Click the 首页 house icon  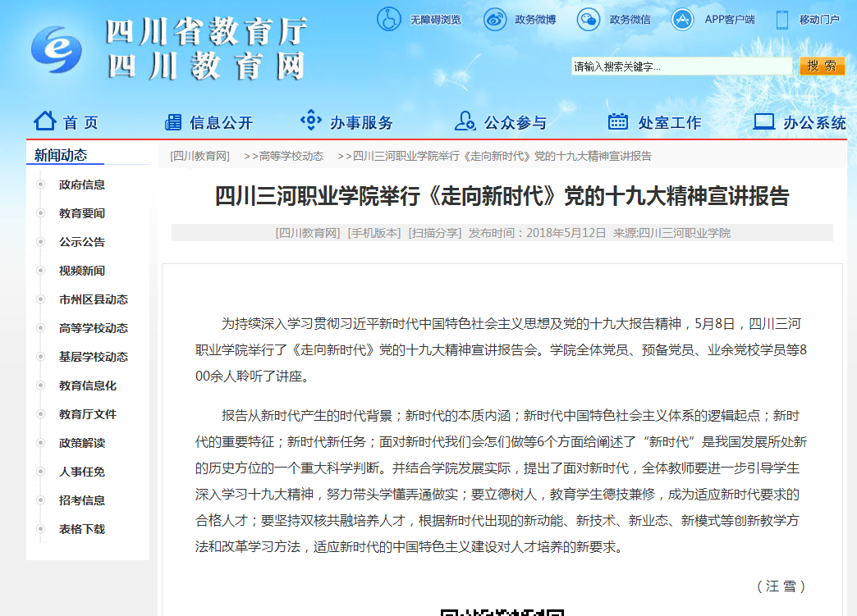click(45, 121)
